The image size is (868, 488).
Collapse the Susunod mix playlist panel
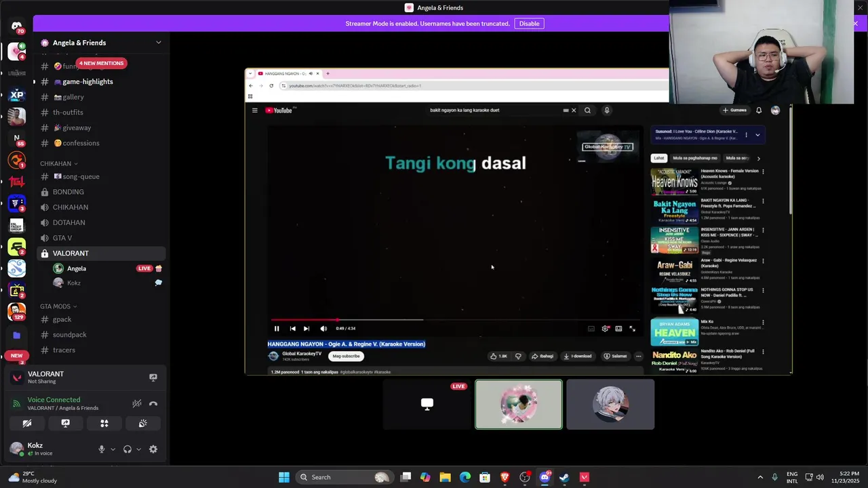tap(757, 135)
